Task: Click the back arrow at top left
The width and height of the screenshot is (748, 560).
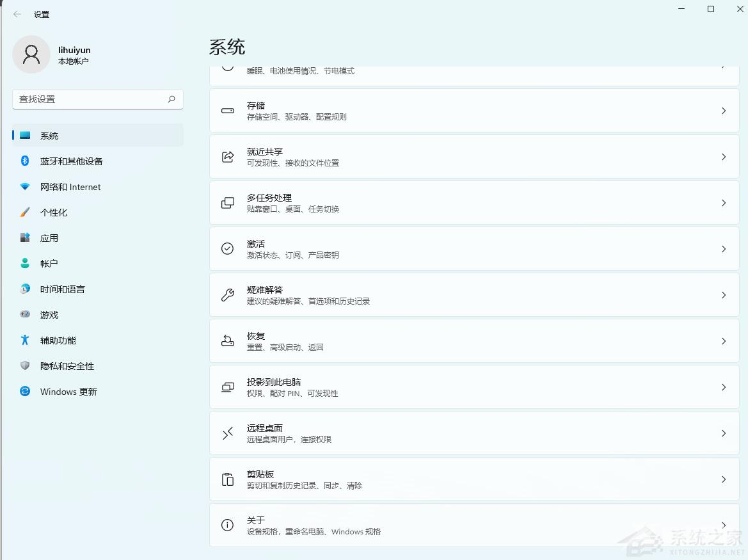Action: point(17,13)
